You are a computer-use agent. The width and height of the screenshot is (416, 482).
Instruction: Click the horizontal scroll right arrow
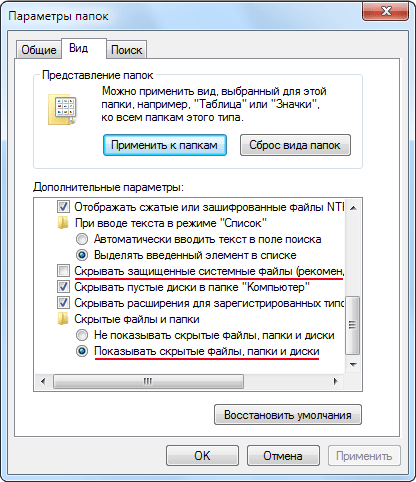[336, 381]
